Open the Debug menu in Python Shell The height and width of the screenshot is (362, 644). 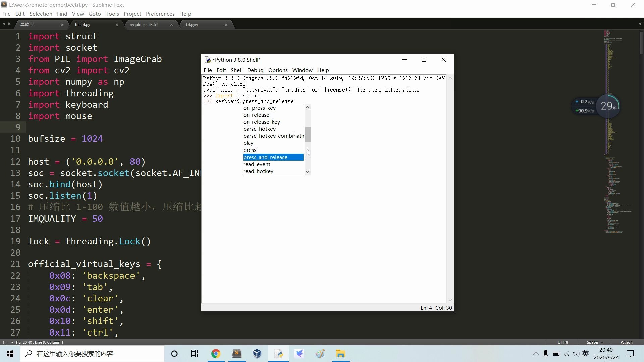click(x=255, y=70)
